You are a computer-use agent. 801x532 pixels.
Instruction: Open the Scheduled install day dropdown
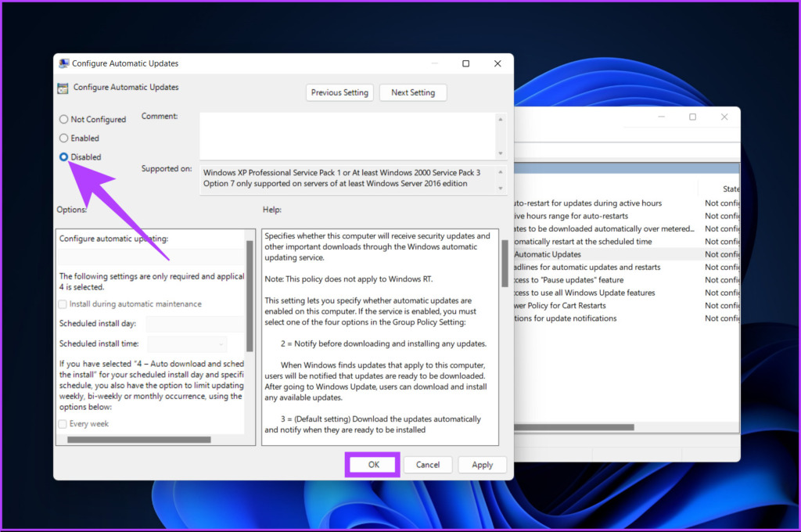click(x=194, y=323)
